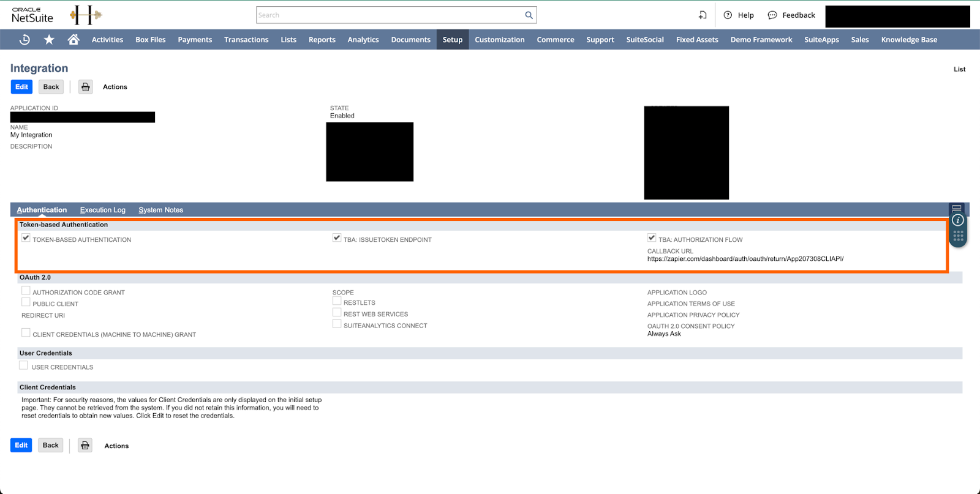
Task: Switch to the System Notes tab
Action: 161,210
